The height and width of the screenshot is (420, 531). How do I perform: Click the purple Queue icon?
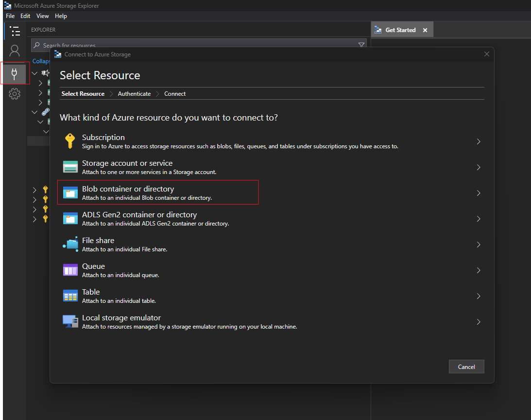[70, 270]
